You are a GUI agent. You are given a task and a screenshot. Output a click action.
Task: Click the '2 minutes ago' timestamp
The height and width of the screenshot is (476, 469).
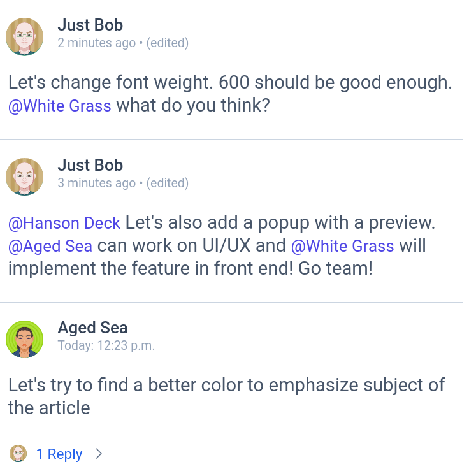(x=96, y=43)
